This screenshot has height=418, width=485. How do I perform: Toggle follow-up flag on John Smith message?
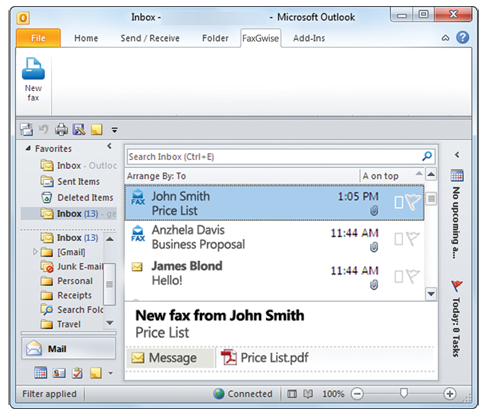pos(413,202)
